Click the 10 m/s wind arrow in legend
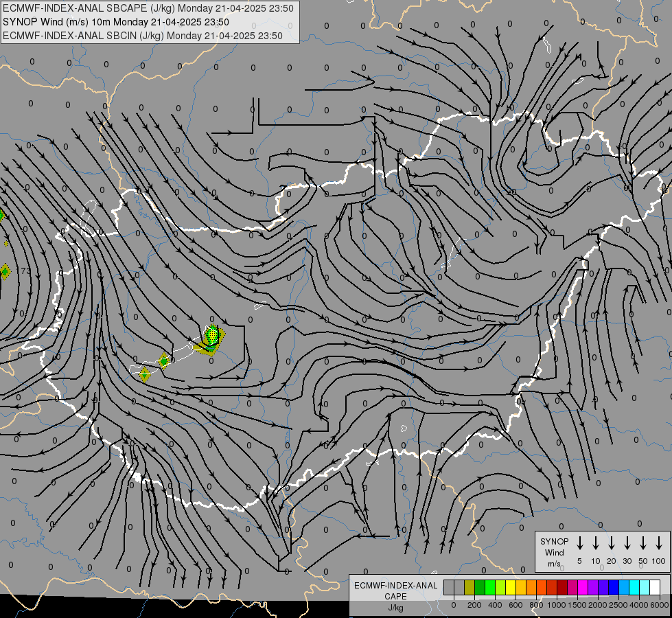The image size is (672, 618). point(596,543)
